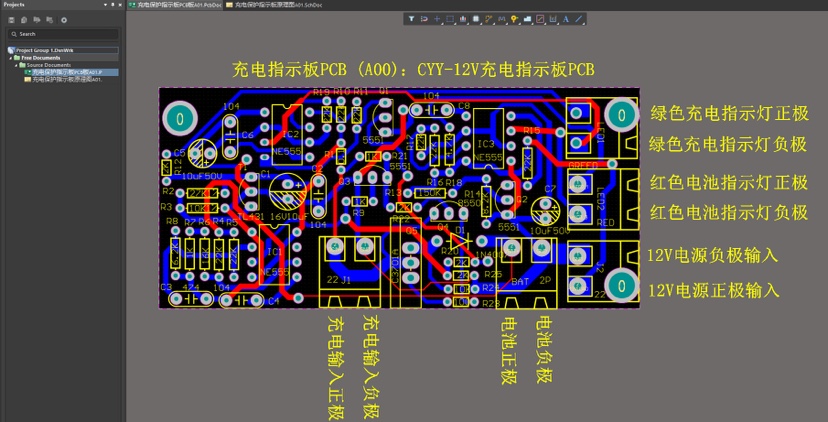This screenshot has height=422, width=828.
Task: Click the yellow Place Via icon
Action: 514,19
